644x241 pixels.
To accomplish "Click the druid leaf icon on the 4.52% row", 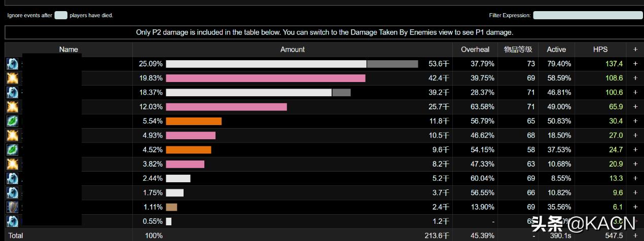I will point(12,150).
